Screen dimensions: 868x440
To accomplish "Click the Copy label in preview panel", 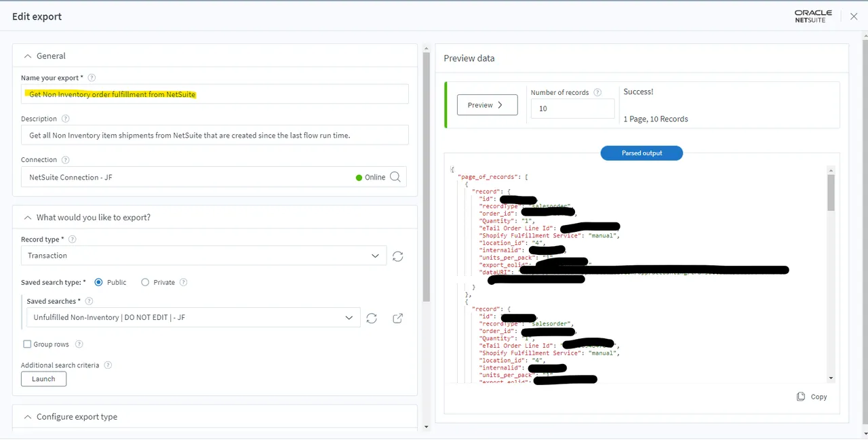I will [x=818, y=397].
